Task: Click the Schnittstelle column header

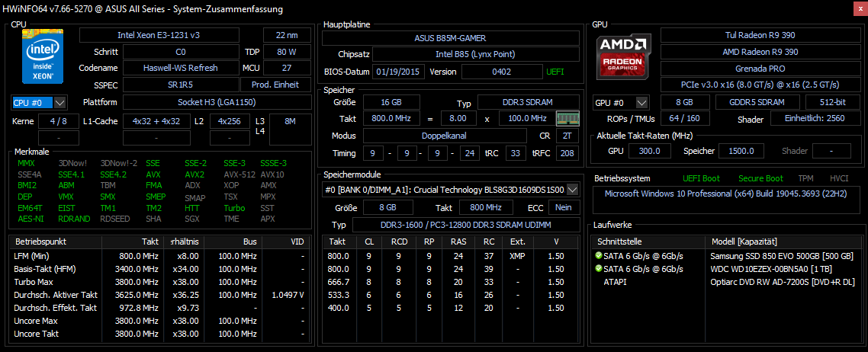Action: 649,242
